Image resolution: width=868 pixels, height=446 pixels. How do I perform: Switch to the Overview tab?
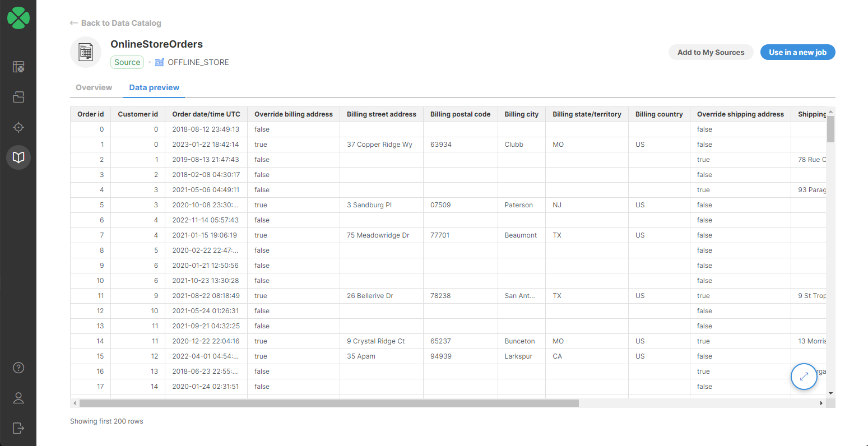point(93,87)
